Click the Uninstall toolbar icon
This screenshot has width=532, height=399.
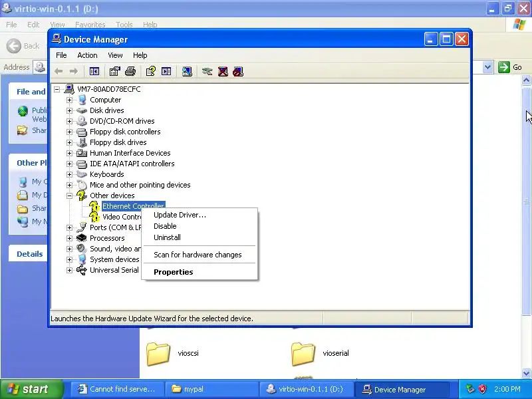223,71
